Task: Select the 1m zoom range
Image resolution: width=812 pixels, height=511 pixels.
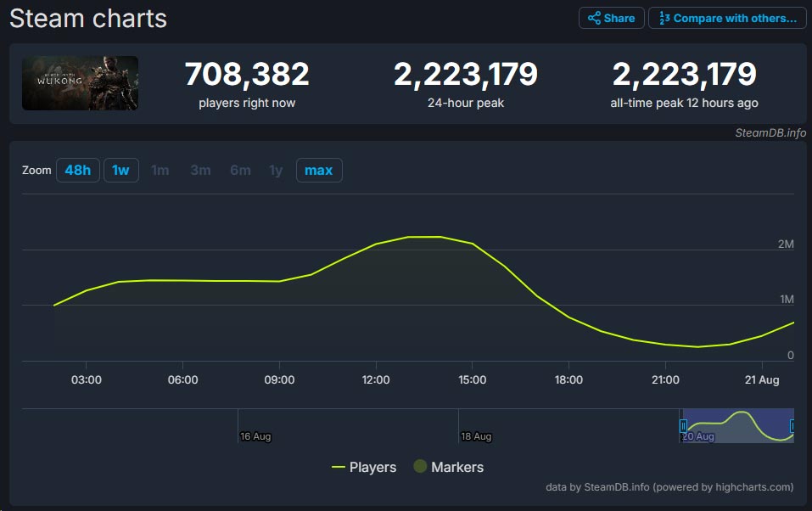Action: coord(160,170)
